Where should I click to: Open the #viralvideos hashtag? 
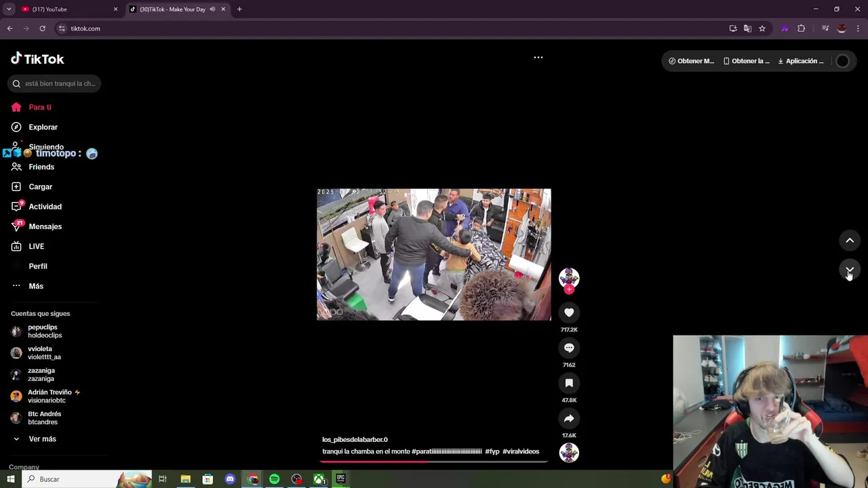[x=521, y=451]
